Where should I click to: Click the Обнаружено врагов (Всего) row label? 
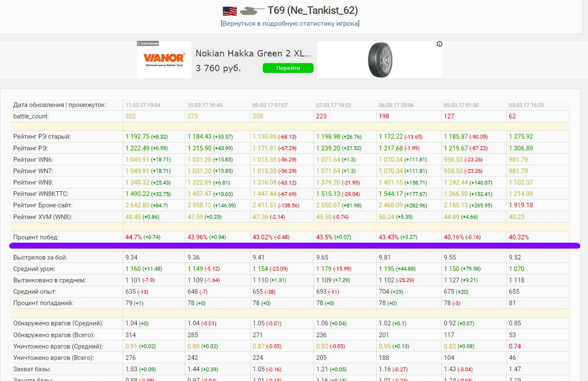[x=54, y=335]
